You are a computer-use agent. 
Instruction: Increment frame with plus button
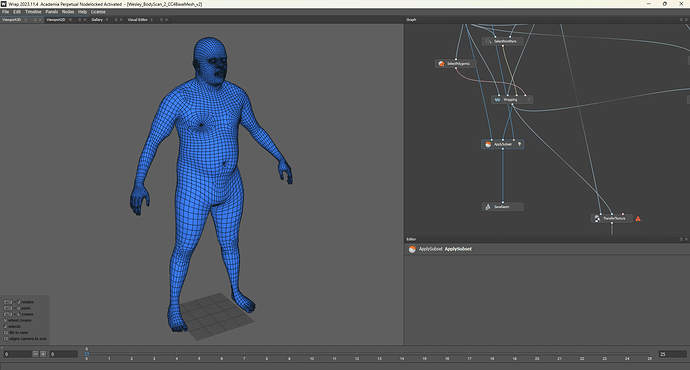(x=43, y=354)
